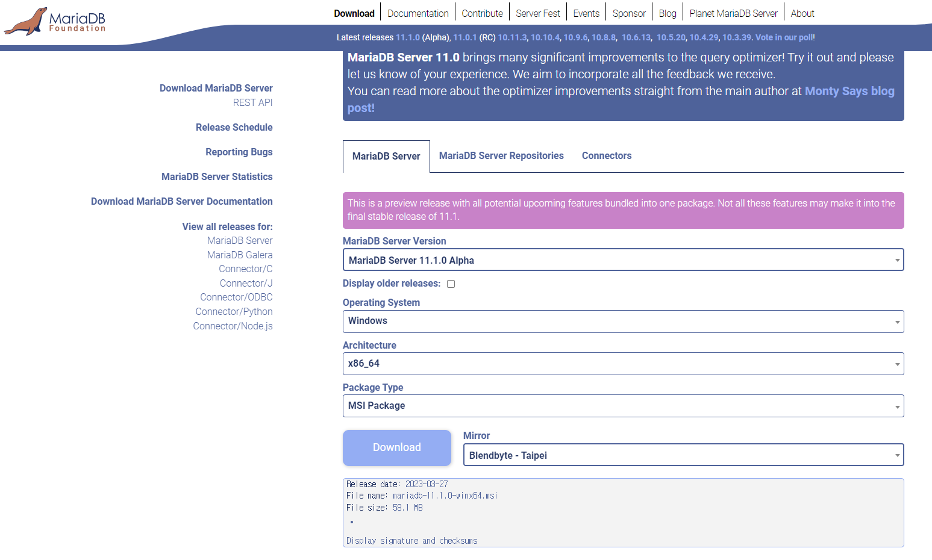The width and height of the screenshot is (932, 560).
Task: Click the 11.1.0 Alpha release link
Action: tap(408, 37)
